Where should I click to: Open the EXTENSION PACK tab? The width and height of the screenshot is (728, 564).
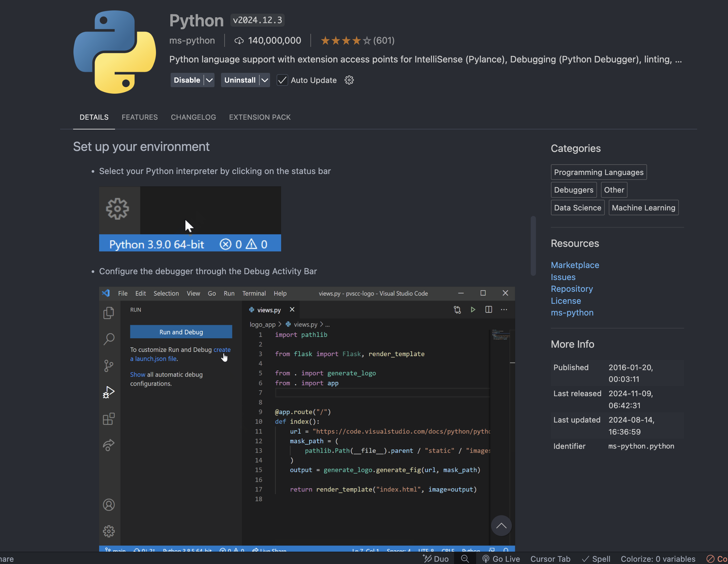coord(260,117)
